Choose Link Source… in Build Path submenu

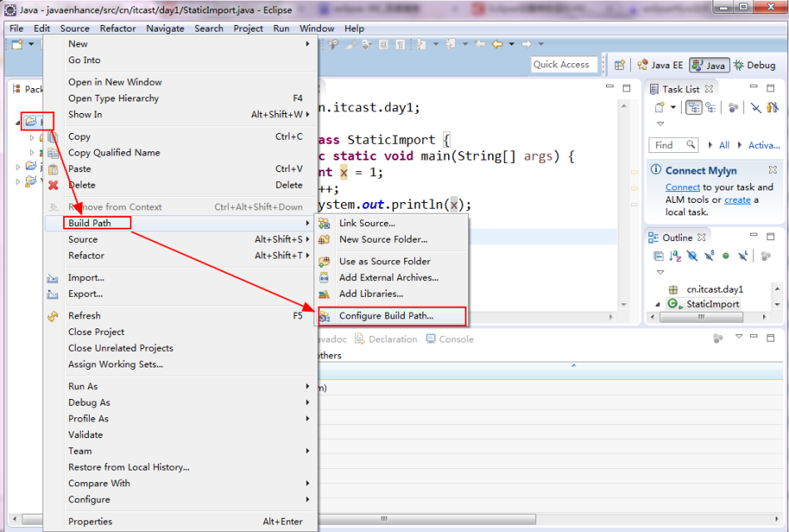(x=391, y=223)
